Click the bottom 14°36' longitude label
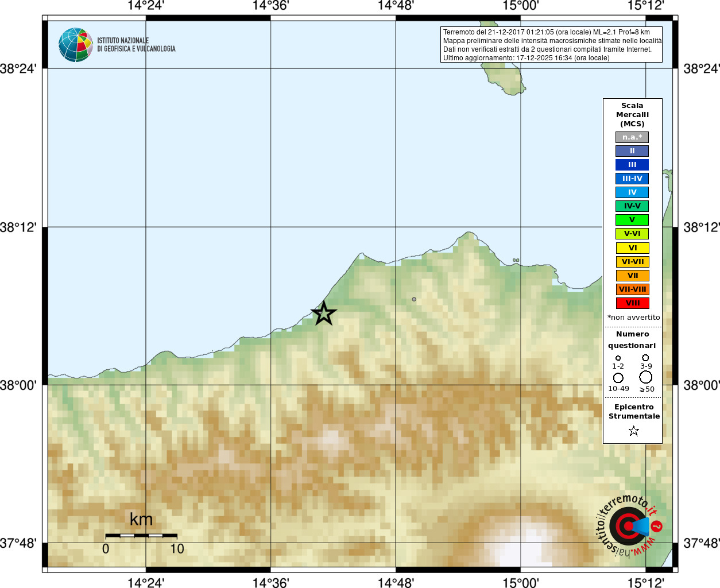 pos(270,583)
